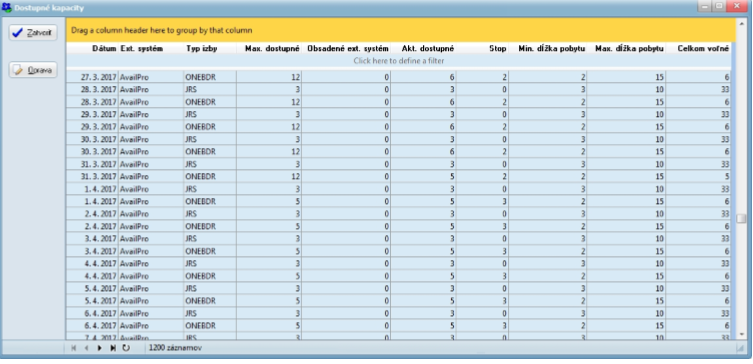The image size is (753, 364).
Task: Click the vertical scrollbar thumb
Action: [741, 218]
